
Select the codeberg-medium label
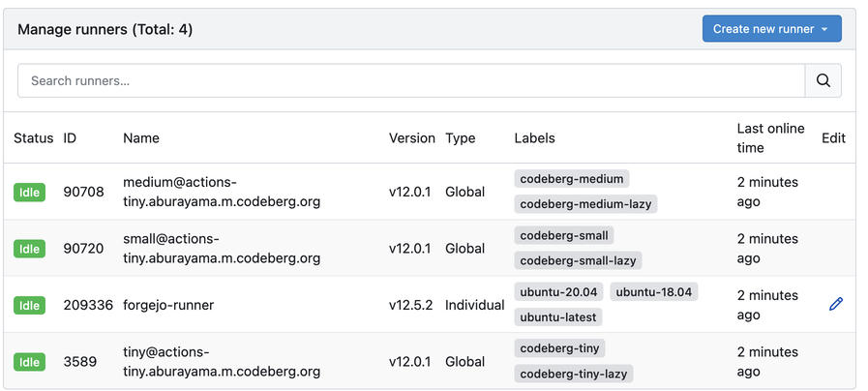571,179
